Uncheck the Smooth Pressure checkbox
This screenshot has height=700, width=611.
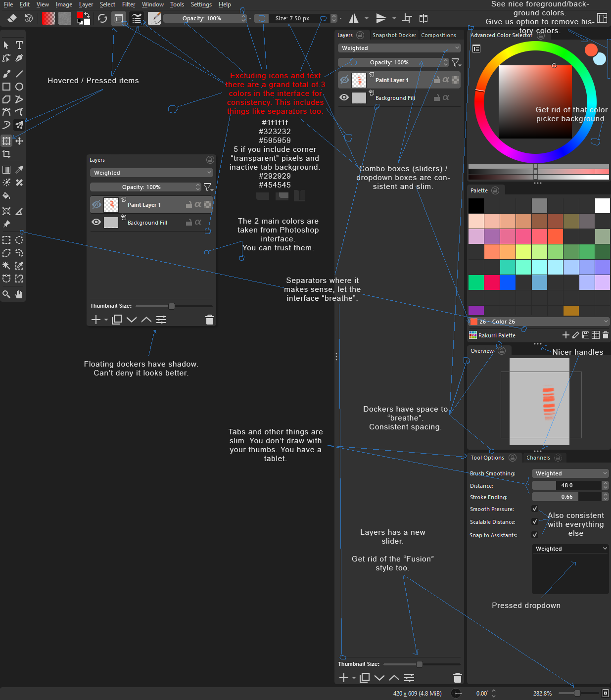click(x=535, y=509)
